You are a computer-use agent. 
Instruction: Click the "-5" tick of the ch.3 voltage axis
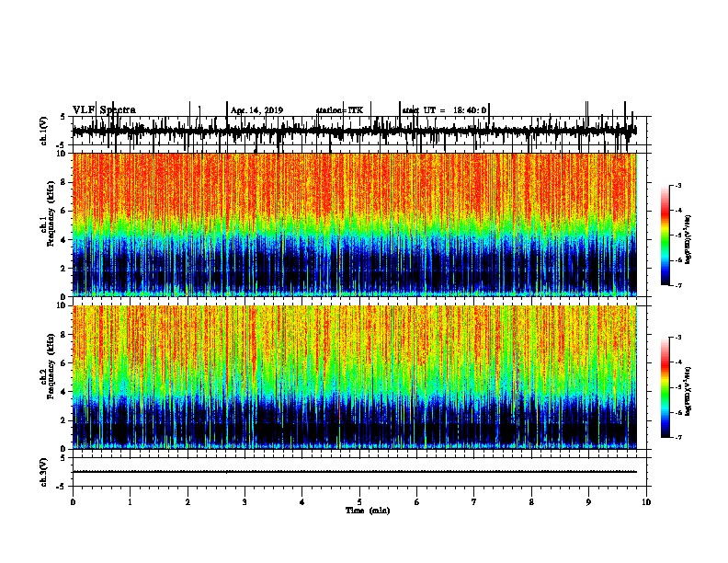click(63, 487)
